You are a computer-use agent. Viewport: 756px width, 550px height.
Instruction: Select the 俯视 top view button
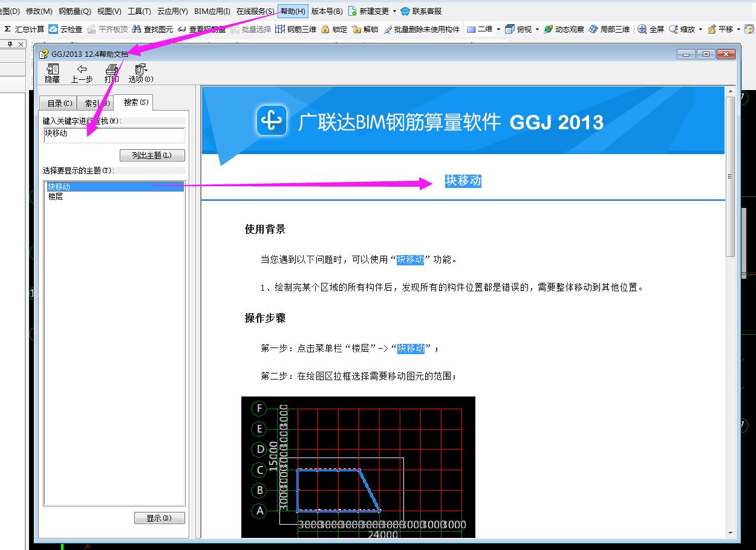point(518,29)
